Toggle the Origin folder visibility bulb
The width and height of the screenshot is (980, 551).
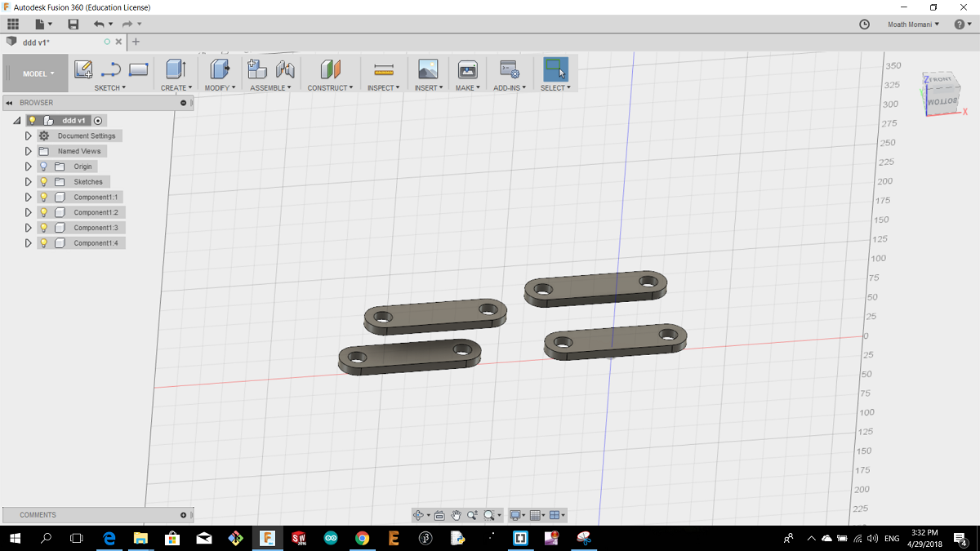click(44, 167)
